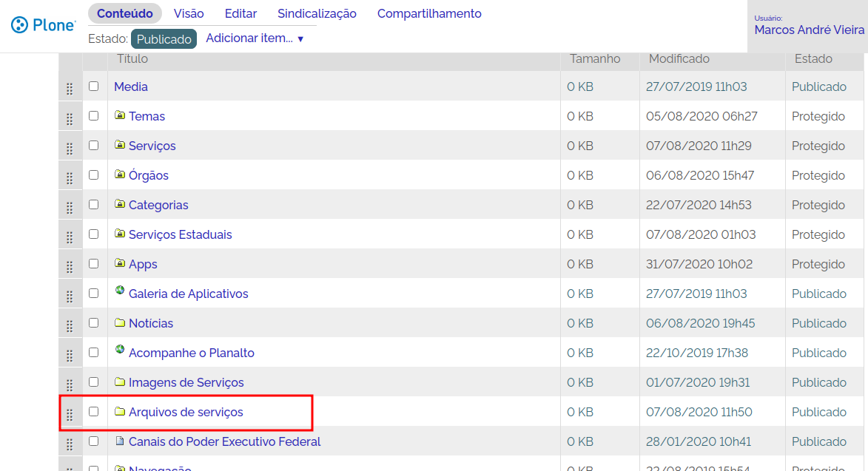The width and height of the screenshot is (868, 471).
Task: Expand the Adicionar item dropdown
Action: (x=255, y=38)
